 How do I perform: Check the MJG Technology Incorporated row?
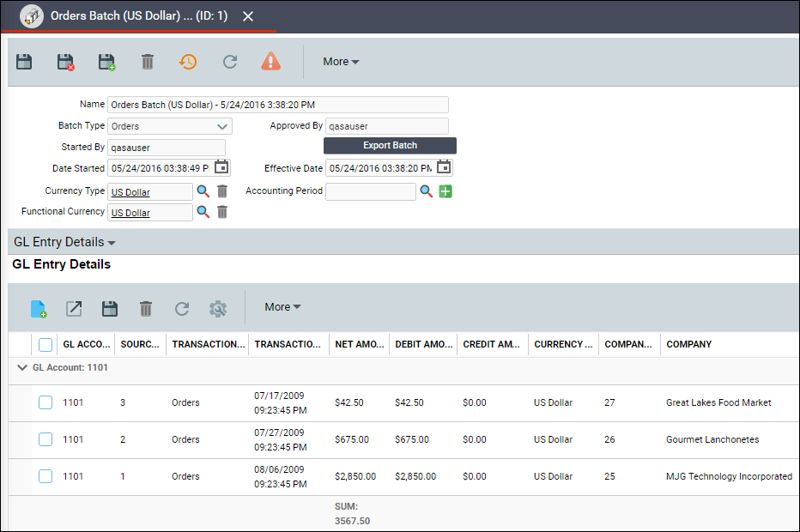pyautogui.click(x=45, y=476)
